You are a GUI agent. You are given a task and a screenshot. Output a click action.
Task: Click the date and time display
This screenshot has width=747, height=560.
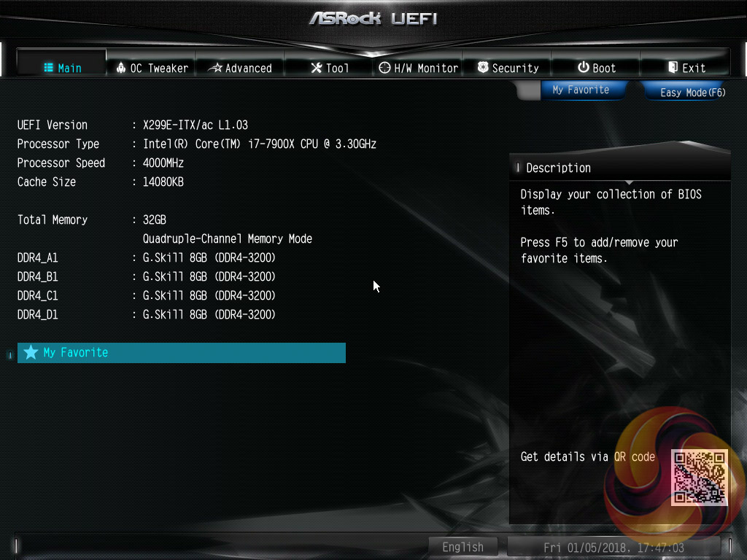[x=614, y=548]
